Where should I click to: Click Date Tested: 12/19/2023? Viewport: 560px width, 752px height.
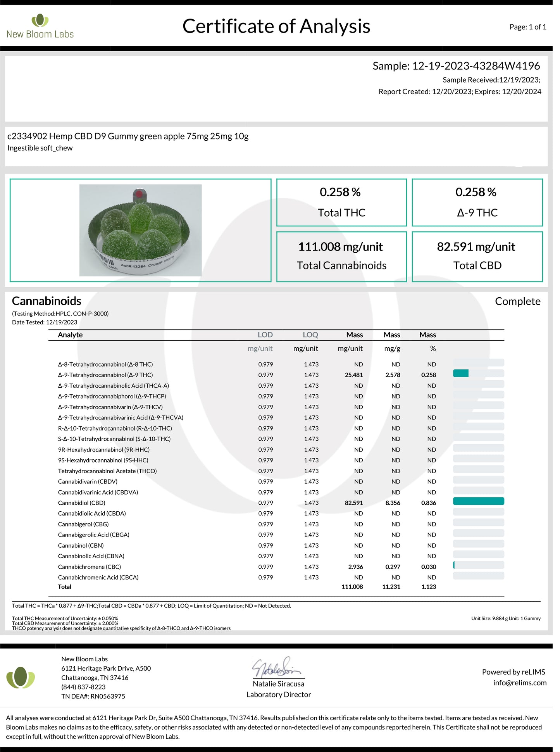click(x=45, y=322)
